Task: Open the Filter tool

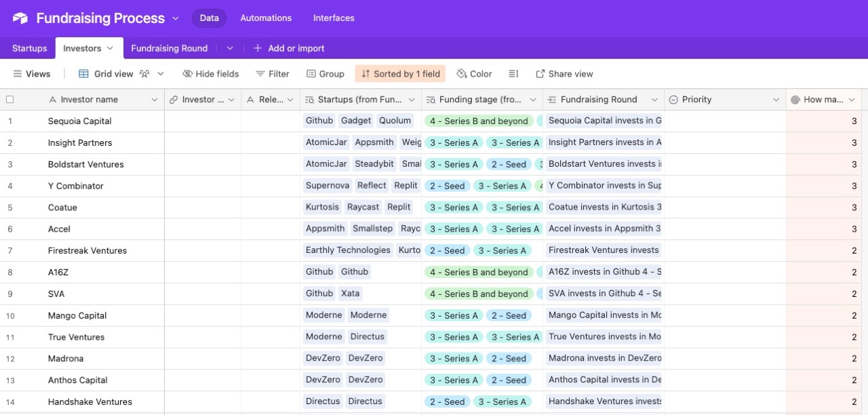Action: point(272,74)
